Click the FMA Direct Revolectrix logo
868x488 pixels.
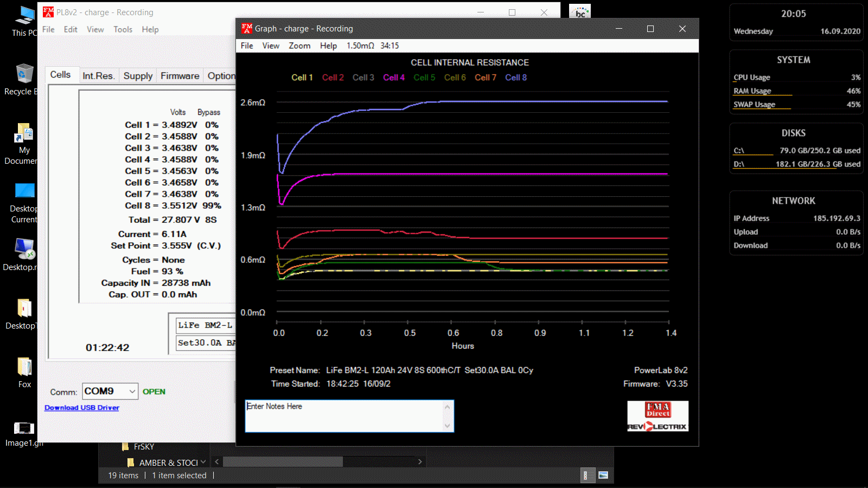658,416
